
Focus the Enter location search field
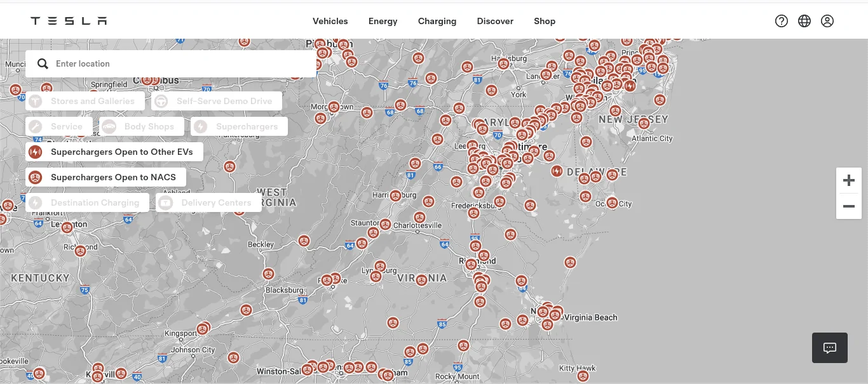coord(171,63)
